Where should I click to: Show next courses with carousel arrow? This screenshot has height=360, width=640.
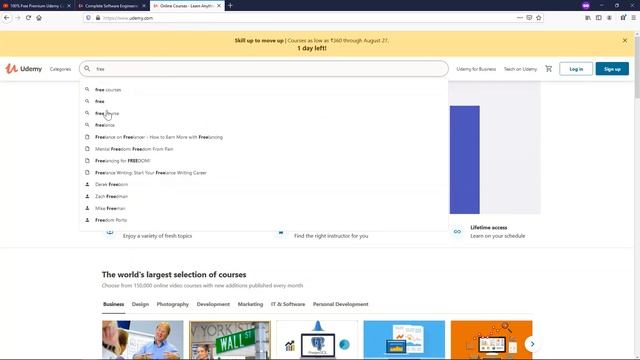click(x=532, y=344)
